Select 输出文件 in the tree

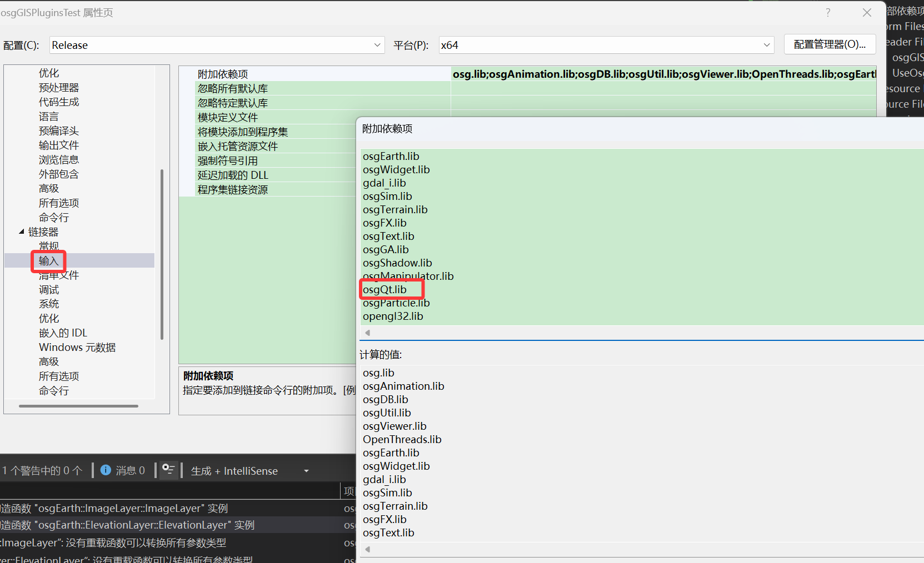[x=59, y=145]
